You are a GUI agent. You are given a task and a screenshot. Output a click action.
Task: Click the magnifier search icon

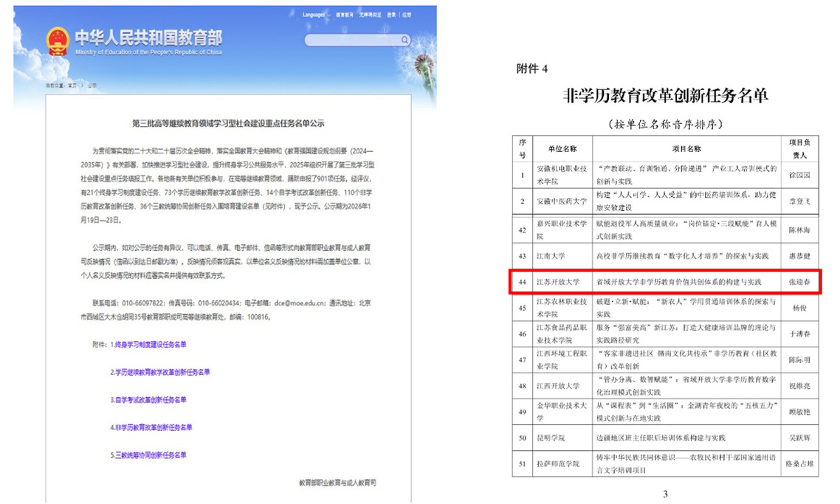click(405, 40)
